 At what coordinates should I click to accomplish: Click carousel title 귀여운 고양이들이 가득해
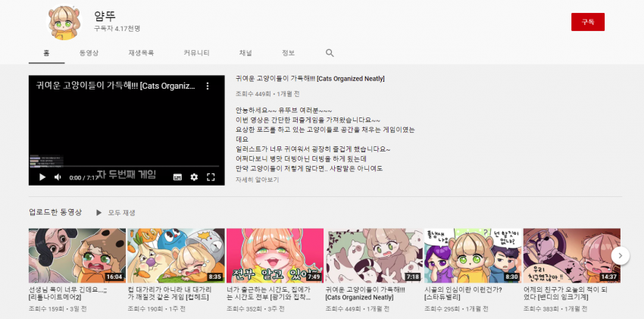point(365,293)
